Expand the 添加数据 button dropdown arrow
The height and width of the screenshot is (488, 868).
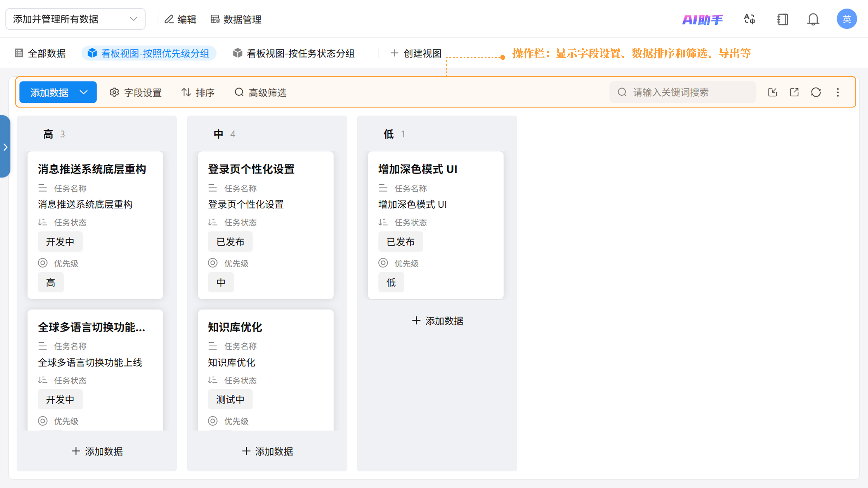click(84, 92)
